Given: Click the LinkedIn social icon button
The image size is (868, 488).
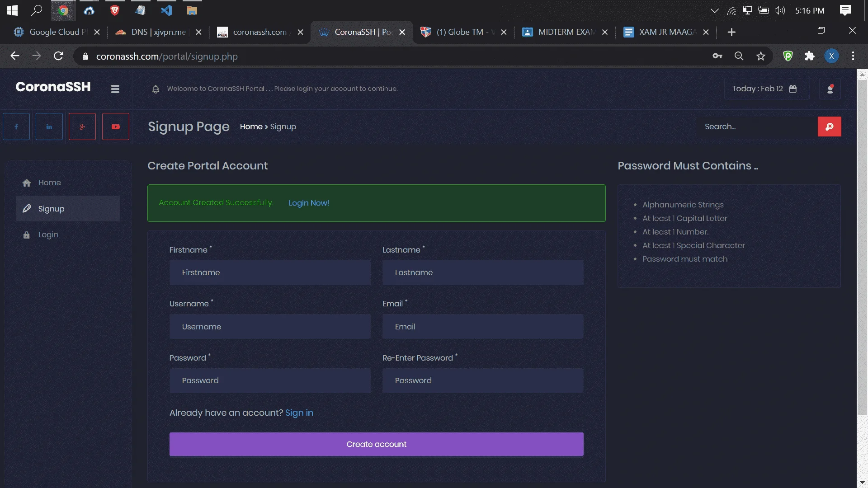Looking at the screenshot, I should [x=49, y=127].
